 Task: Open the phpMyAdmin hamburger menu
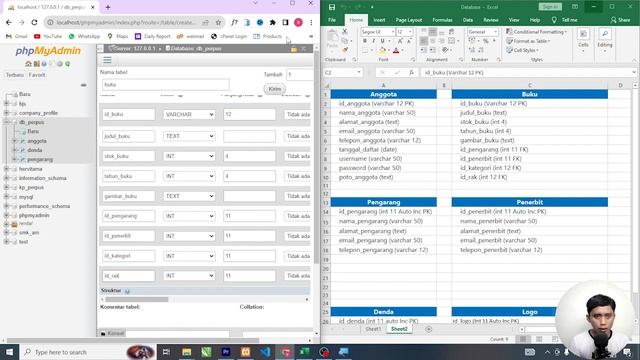tap(107, 60)
